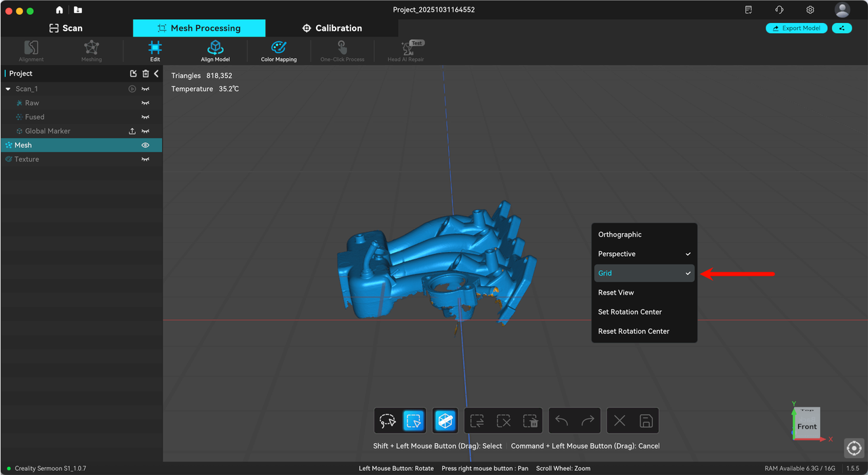
Task: Save the mesh edits
Action: pos(646,420)
